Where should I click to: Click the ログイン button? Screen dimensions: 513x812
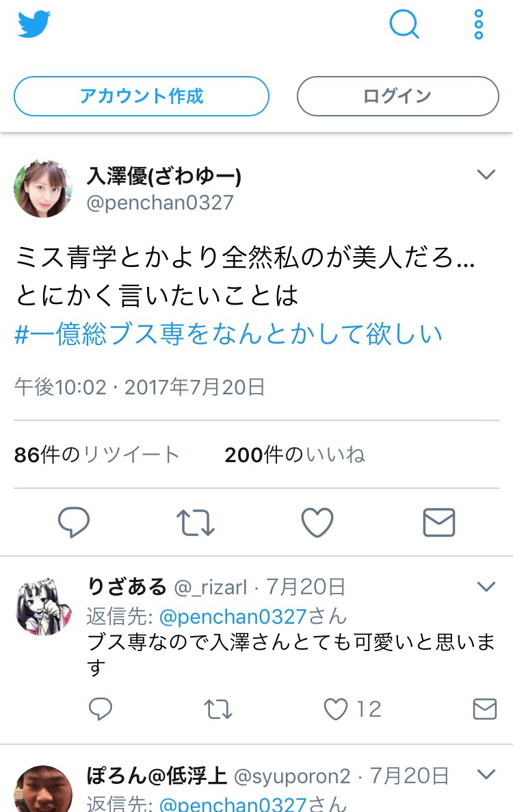397,96
